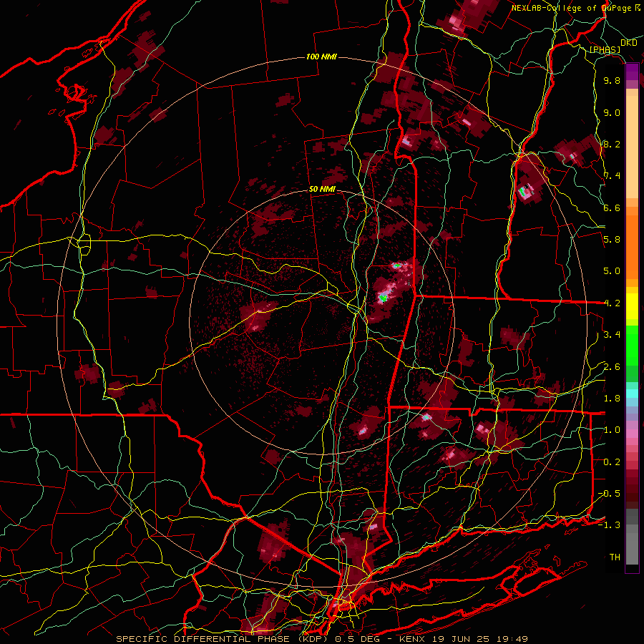Click the TH threshold label on legend
Screen dimensions: 644x644
[615, 557]
